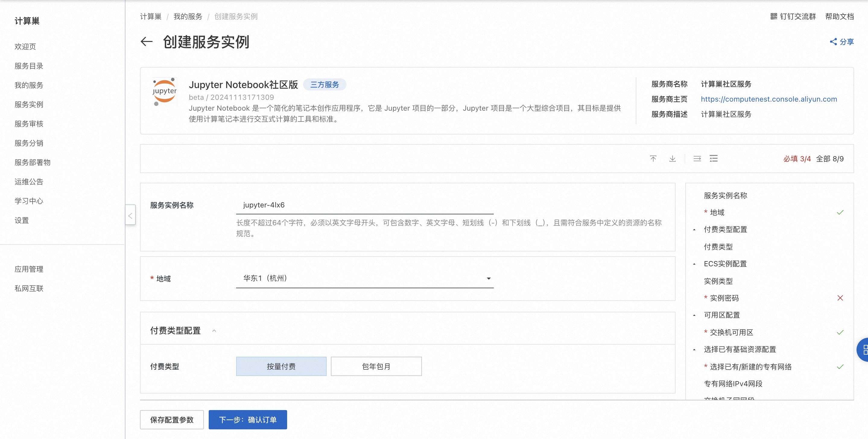Click 我的服务 breadcrumb link
868x439 pixels.
[188, 17]
